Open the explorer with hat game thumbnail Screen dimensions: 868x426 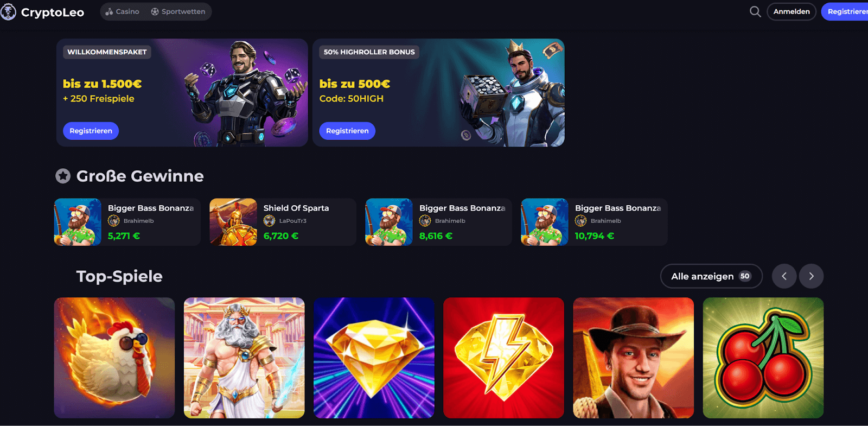[x=634, y=358]
